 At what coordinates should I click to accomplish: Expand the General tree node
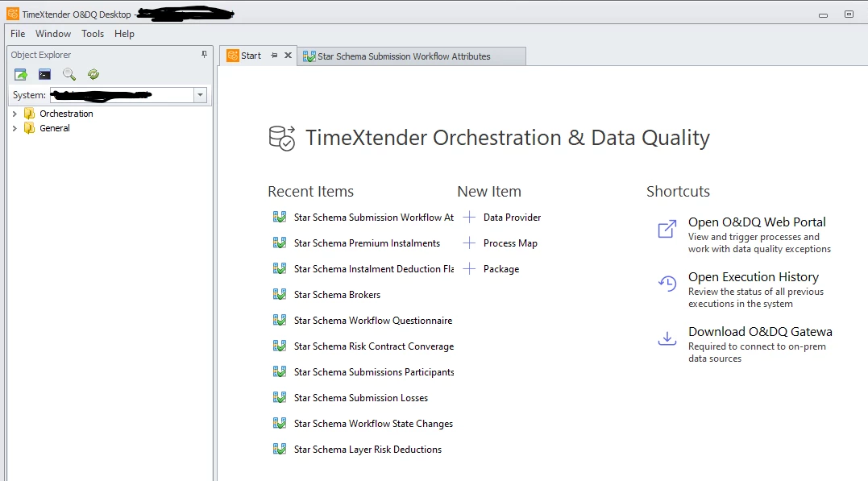tap(15, 128)
